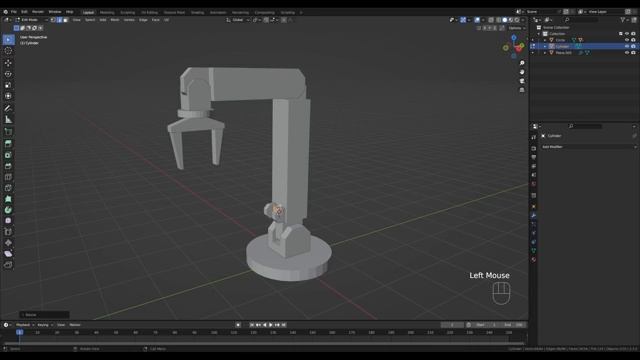Select the Poly Build tool
640x360 pixels.
(x=8, y=199)
